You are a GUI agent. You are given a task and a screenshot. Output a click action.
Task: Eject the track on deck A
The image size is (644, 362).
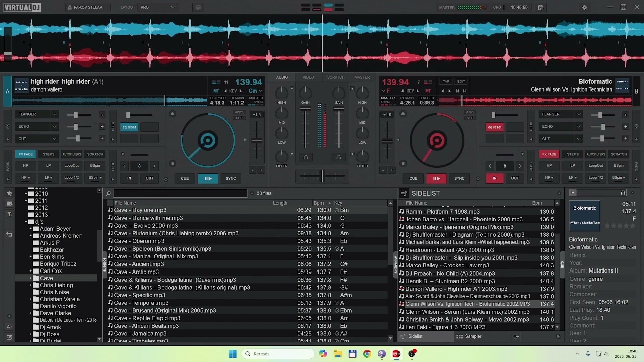pos(172,114)
